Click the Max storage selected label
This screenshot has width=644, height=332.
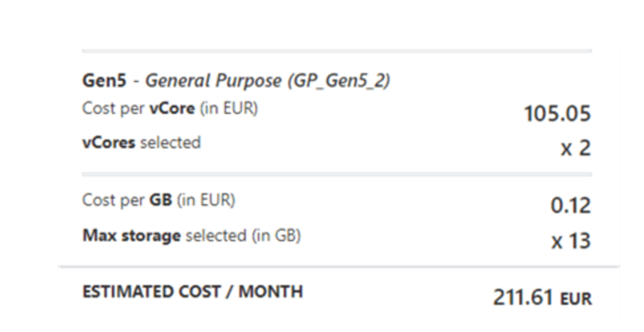(192, 235)
